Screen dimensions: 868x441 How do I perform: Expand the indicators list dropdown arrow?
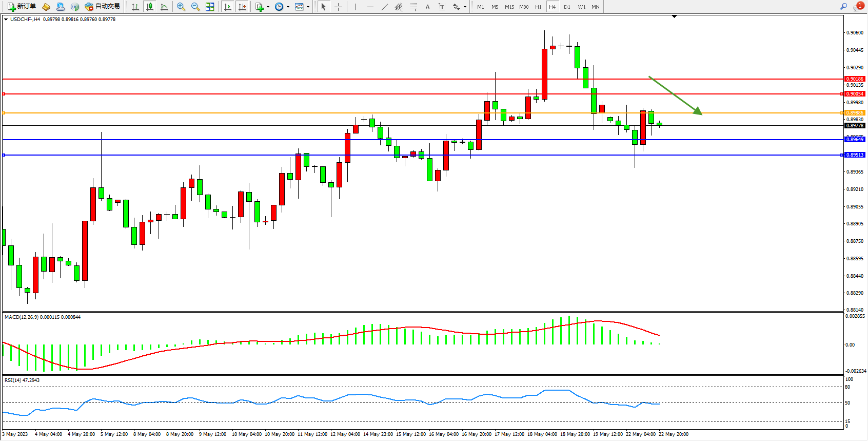[268, 7]
